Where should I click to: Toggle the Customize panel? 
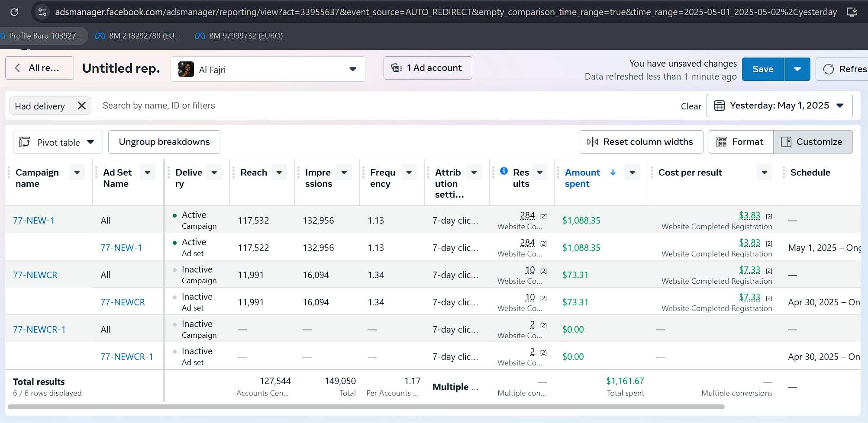813,142
